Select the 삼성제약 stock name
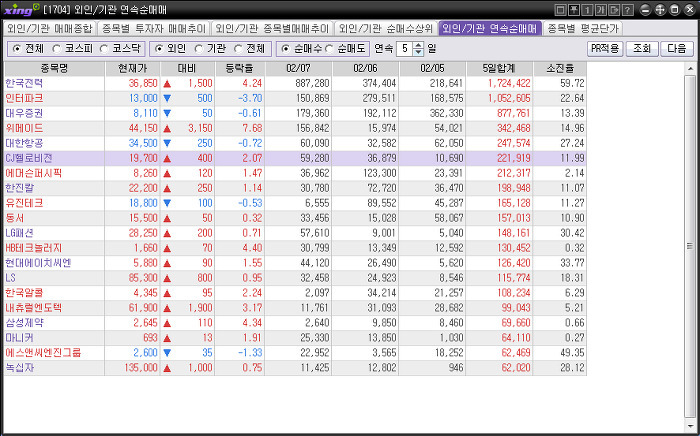 point(24,323)
